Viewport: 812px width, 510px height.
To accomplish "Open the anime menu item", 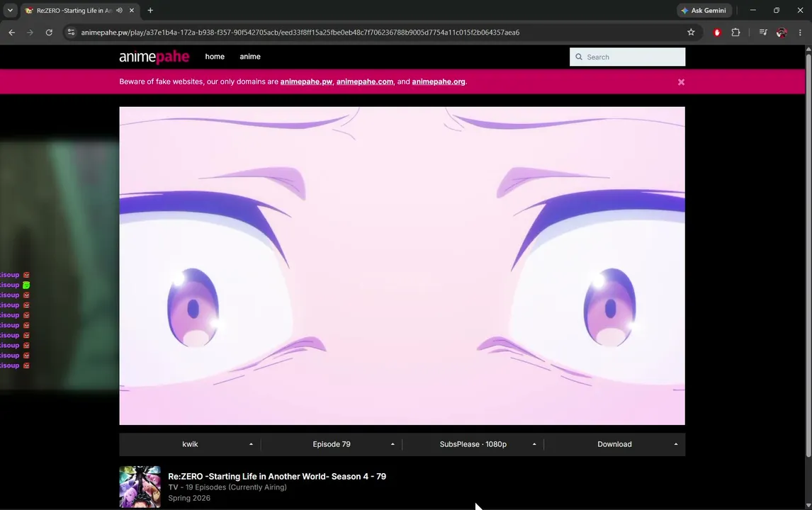I will 250,57.
